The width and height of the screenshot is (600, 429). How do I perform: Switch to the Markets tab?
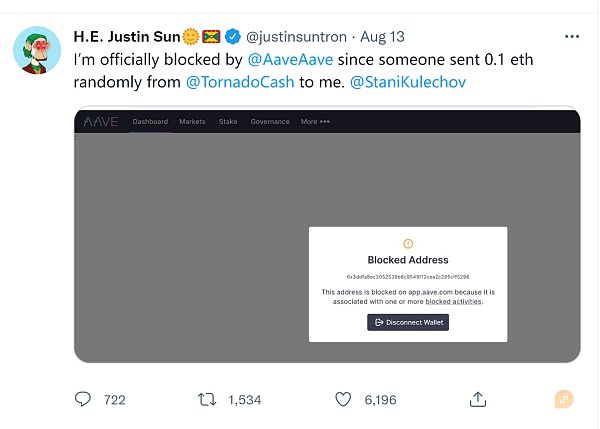click(x=192, y=122)
